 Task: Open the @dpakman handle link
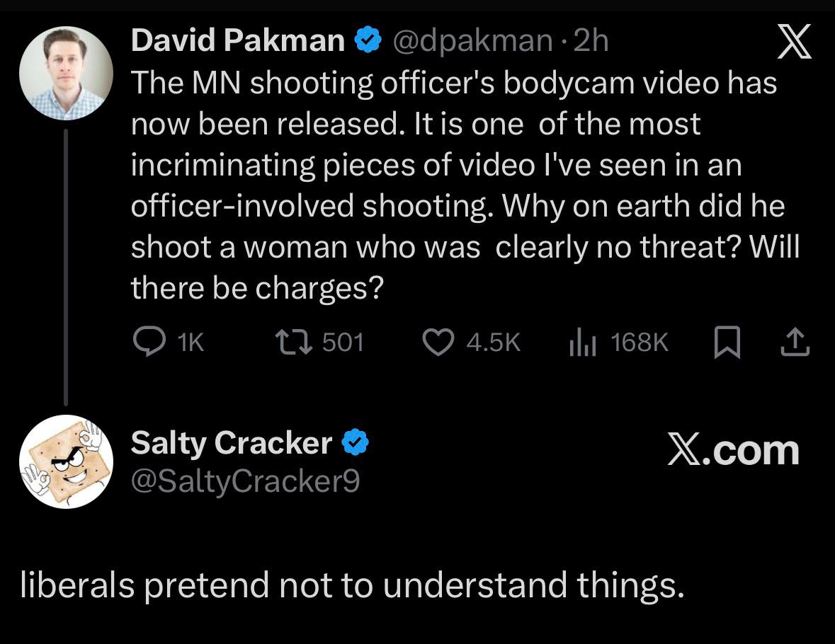pos(472,42)
